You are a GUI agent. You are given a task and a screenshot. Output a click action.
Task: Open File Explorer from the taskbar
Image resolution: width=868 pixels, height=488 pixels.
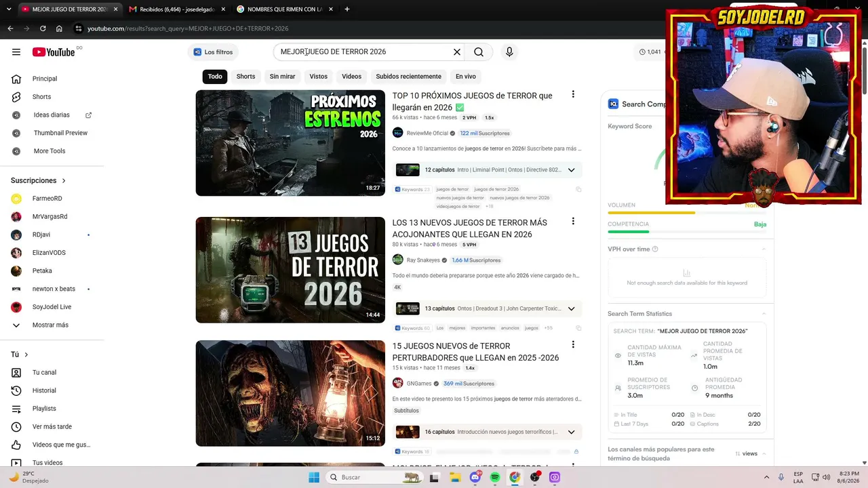tap(456, 477)
